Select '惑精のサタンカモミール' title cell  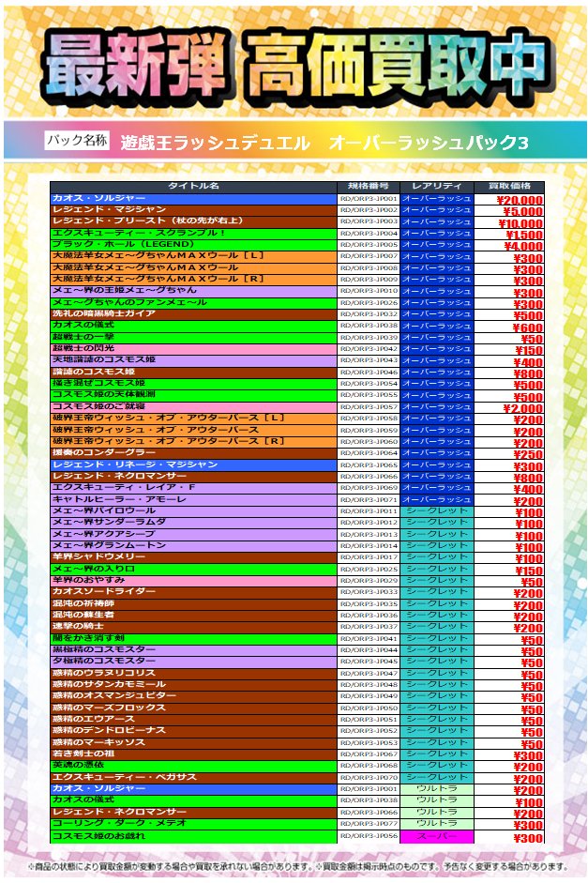click(193, 685)
